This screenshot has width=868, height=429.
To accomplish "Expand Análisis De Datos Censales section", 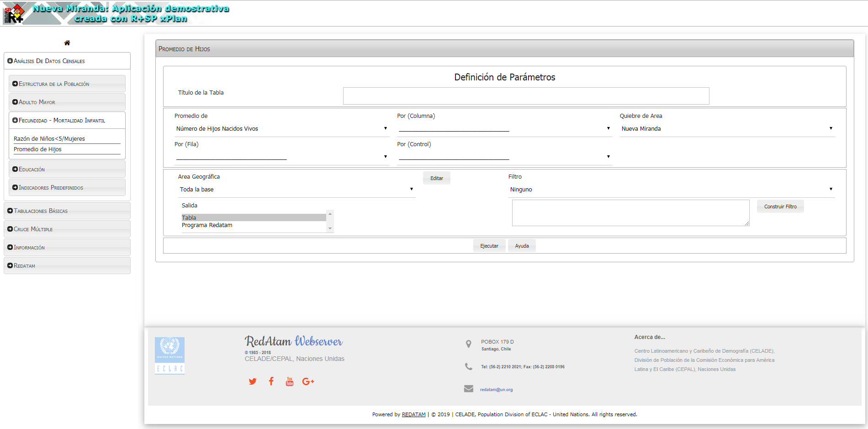I will point(67,61).
